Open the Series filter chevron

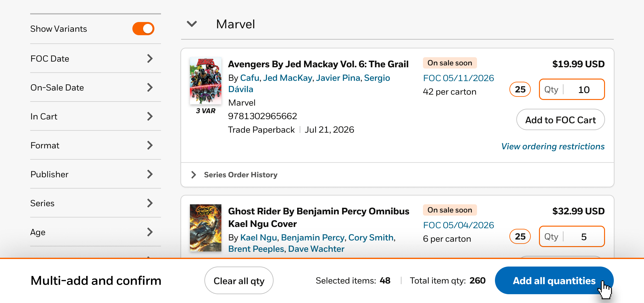(x=150, y=203)
